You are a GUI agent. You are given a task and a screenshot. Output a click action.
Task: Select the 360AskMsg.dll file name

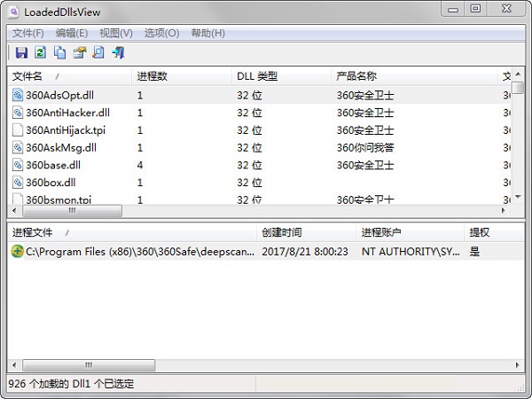click(x=61, y=147)
